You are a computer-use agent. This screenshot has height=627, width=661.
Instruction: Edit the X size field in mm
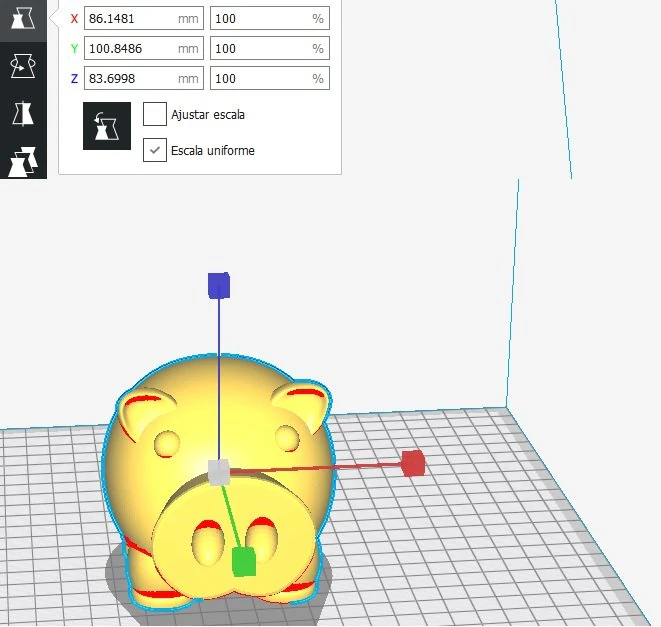[144, 19]
